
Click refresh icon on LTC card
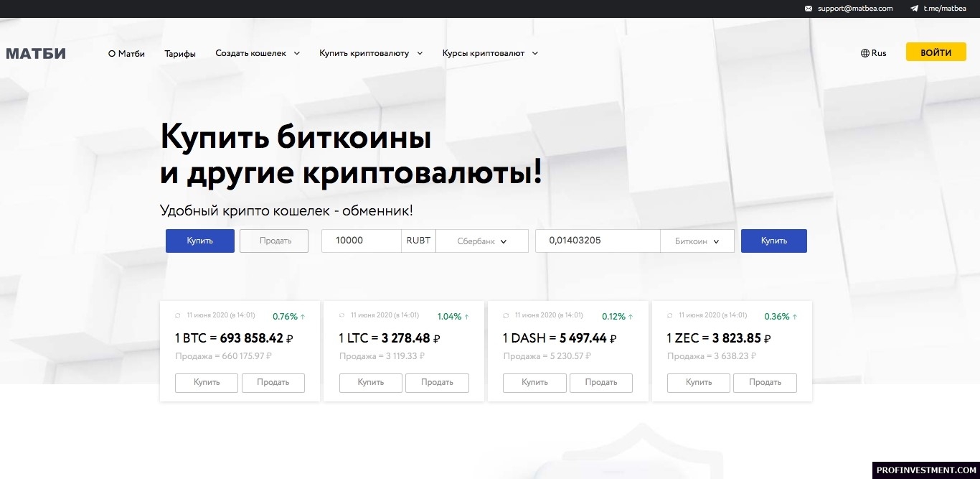point(342,315)
